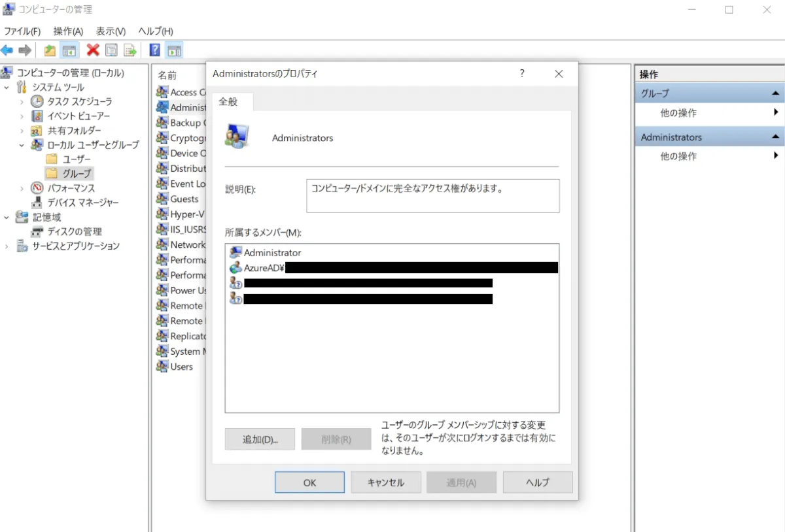Click the ユーザー folder icon in the tree
The height and width of the screenshot is (532, 785).
(x=52, y=159)
